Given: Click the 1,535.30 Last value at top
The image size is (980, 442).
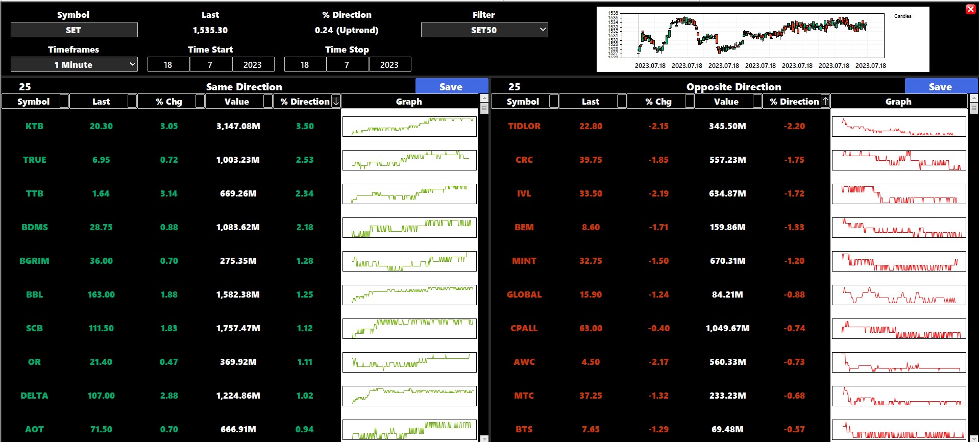Looking at the screenshot, I should point(210,30).
